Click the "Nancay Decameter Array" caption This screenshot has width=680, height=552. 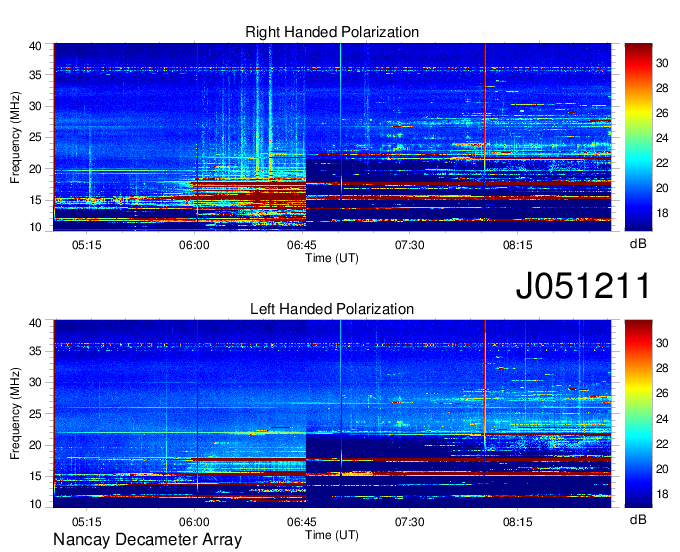(x=147, y=540)
